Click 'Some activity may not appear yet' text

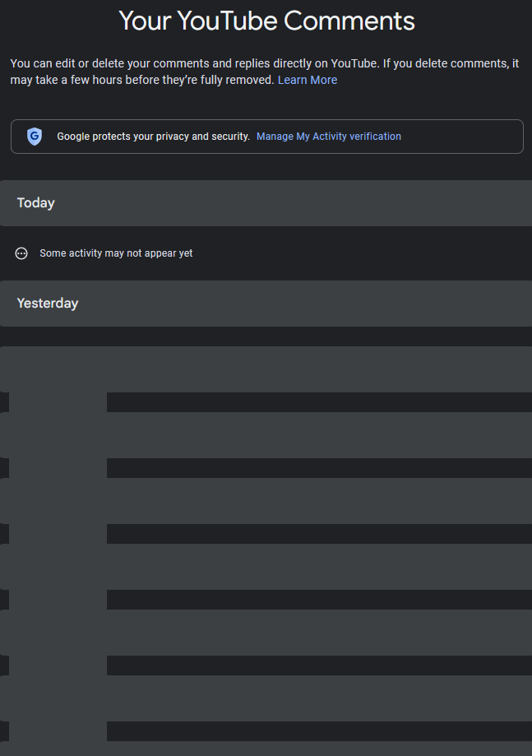click(116, 253)
